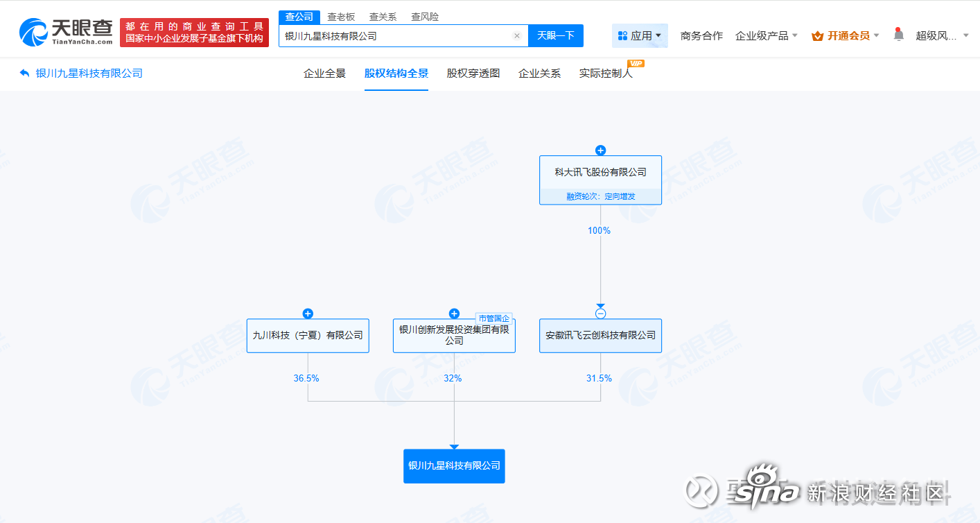Select the 九川科技（宁夏）有限公司 node
Viewport: 980px width, 523px height.
(x=308, y=336)
